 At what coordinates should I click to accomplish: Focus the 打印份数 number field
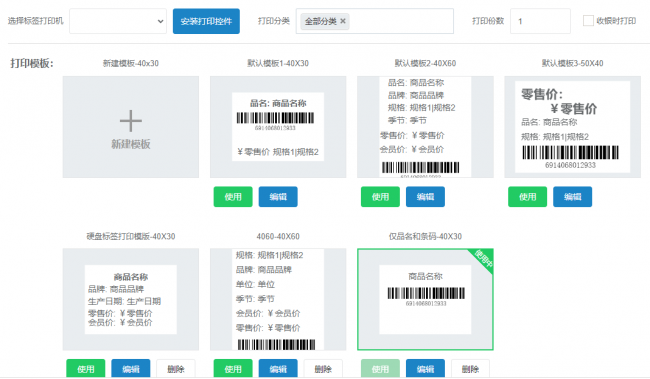pos(540,21)
